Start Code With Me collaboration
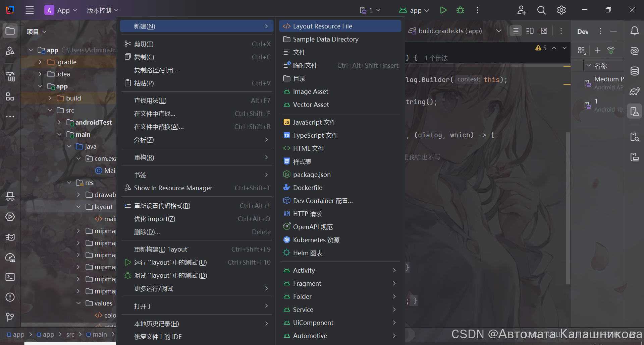The width and height of the screenshot is (644, 345). point(521,10)
